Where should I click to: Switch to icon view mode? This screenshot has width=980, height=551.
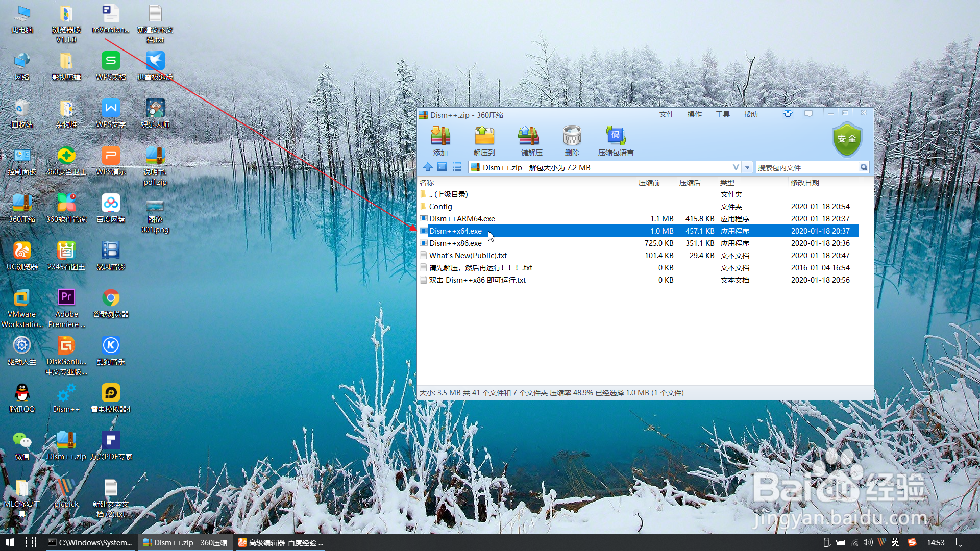[x=442, y=167]
